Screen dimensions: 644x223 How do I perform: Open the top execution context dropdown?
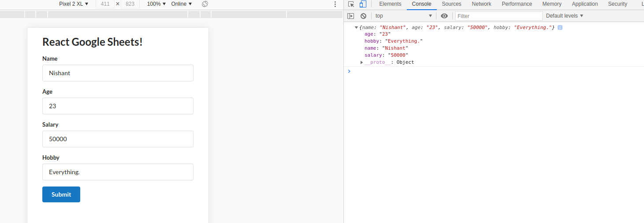click(404, 16)
